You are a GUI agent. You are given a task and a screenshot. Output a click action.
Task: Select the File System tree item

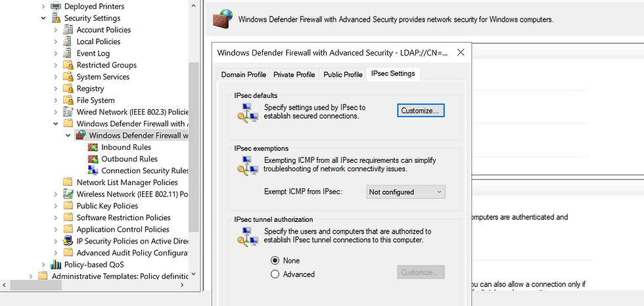(96, 100)
